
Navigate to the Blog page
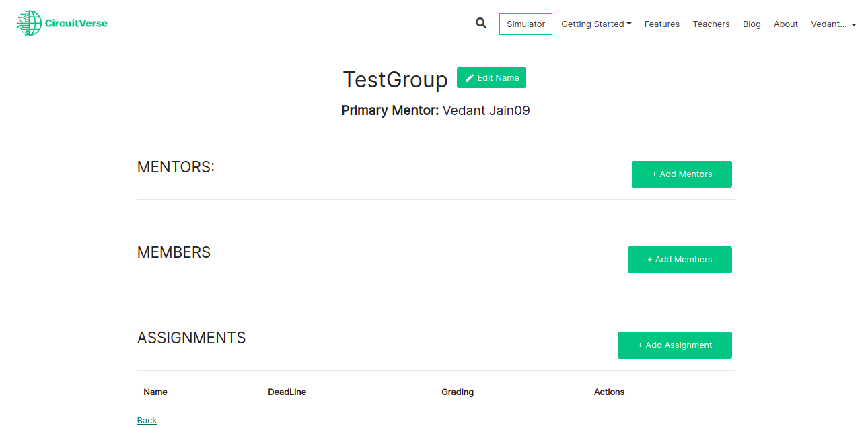pyautogui.click(x=752, y=24)
